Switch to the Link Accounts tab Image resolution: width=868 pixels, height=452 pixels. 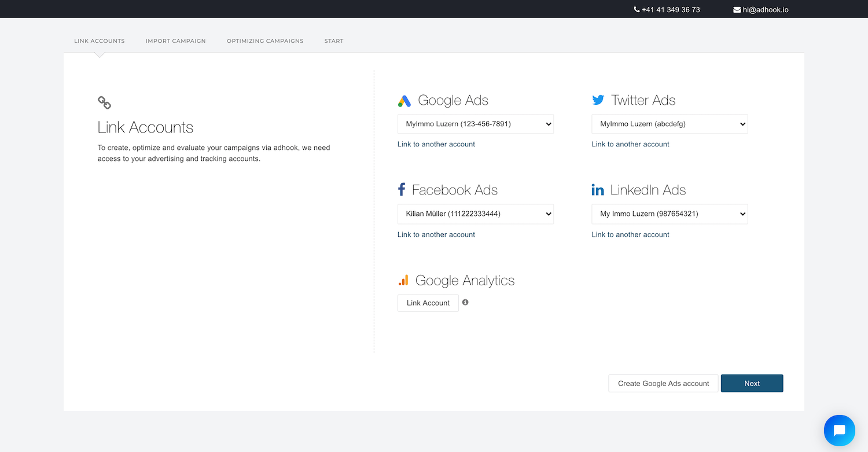point(100,41)
